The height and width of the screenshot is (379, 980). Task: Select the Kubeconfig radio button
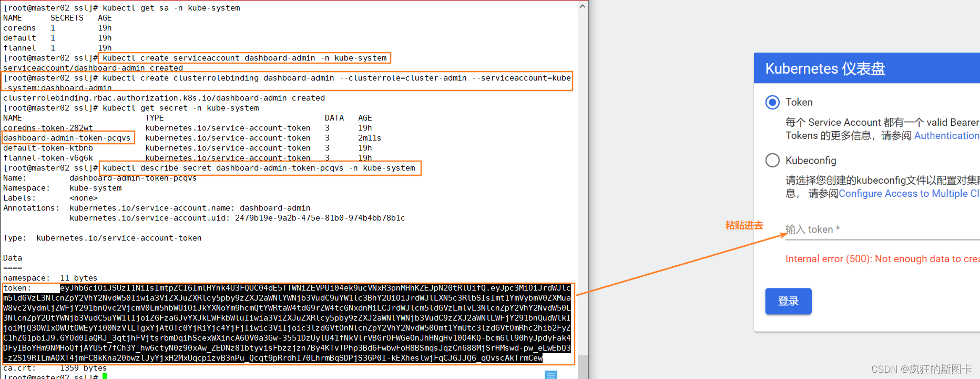[772, 160]
